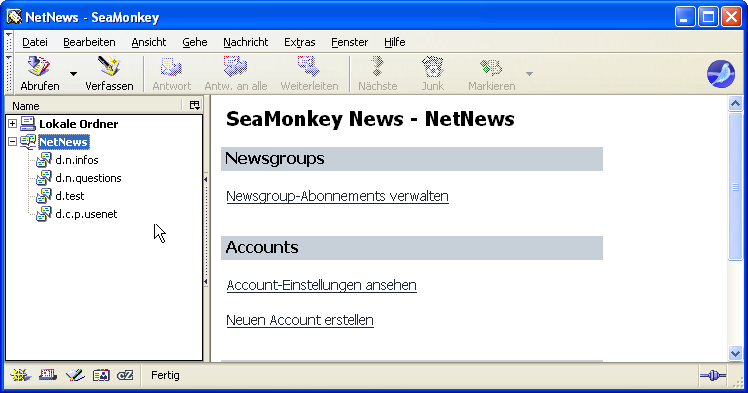
Task: Collapse the NetNews tree node
Action: [x=12, y=142]
